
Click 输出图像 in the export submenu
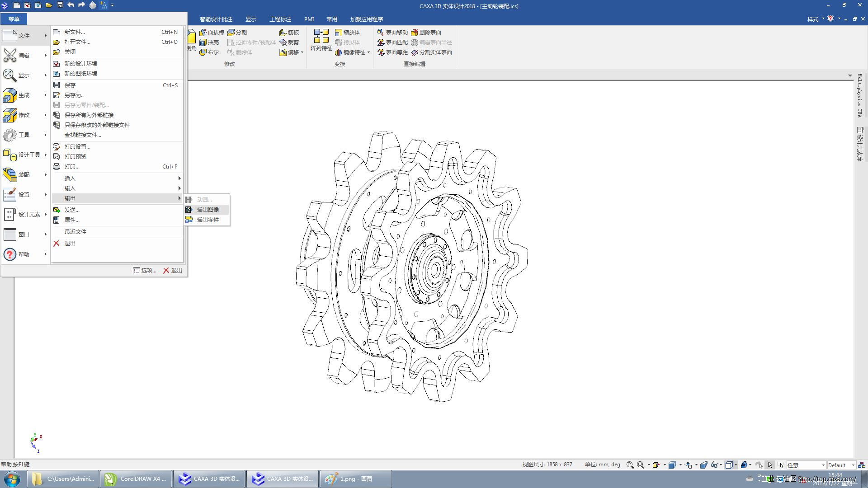click(x=207, y=210)
